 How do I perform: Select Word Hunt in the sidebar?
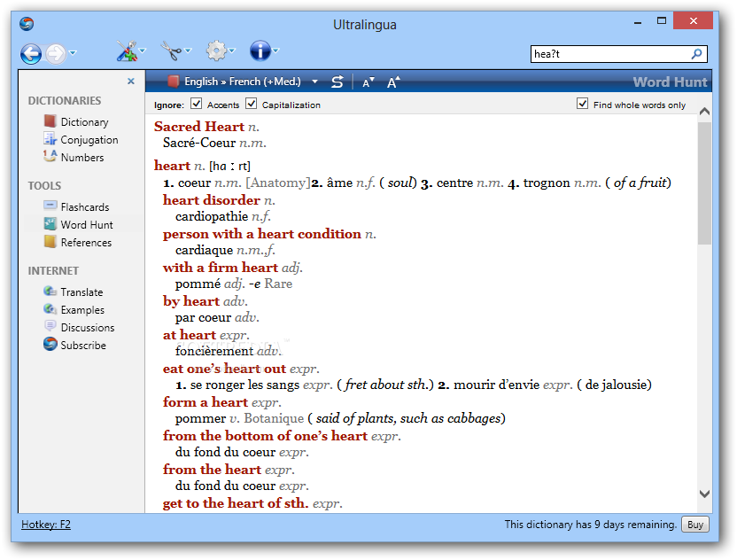pos(87,225)
